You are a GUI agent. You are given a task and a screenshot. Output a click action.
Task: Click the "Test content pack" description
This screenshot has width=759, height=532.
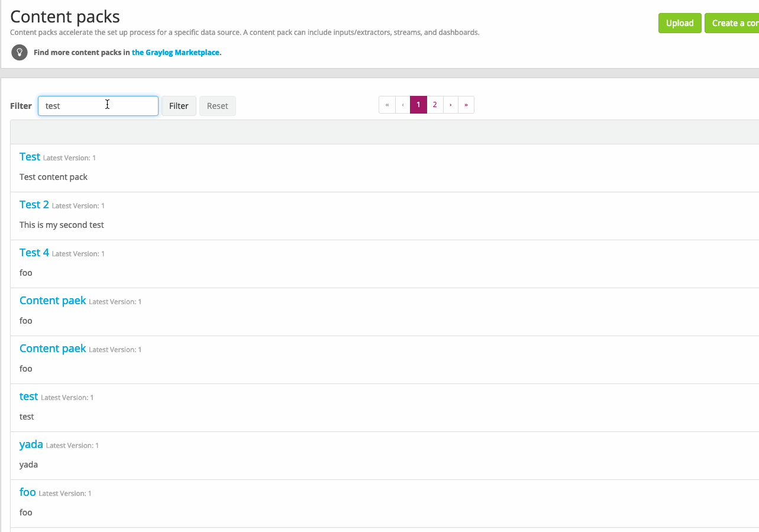[x=53, y=177]
